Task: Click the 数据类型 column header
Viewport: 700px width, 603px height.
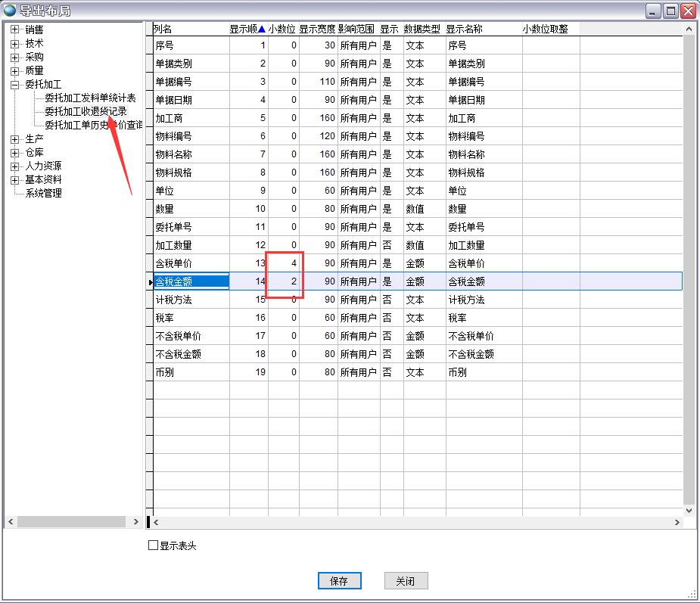Action: click(x=422, y=29)
